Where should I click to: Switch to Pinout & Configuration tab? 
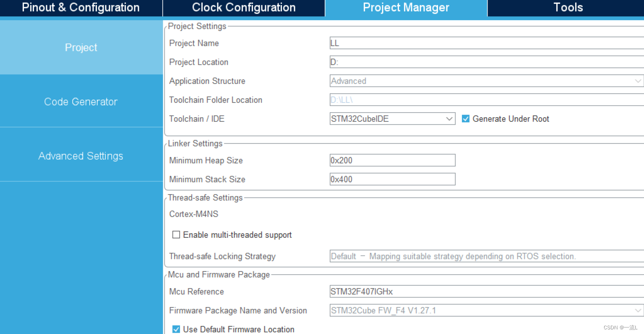[x=81, y=8]
